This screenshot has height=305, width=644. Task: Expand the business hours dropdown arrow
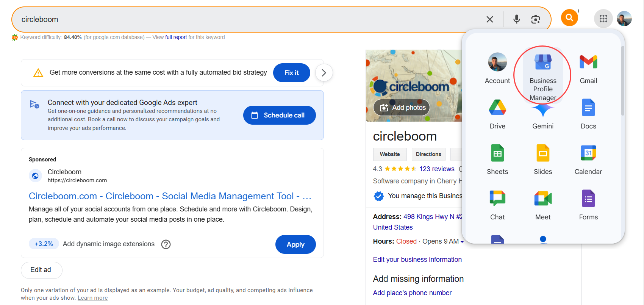click(462, 242)
